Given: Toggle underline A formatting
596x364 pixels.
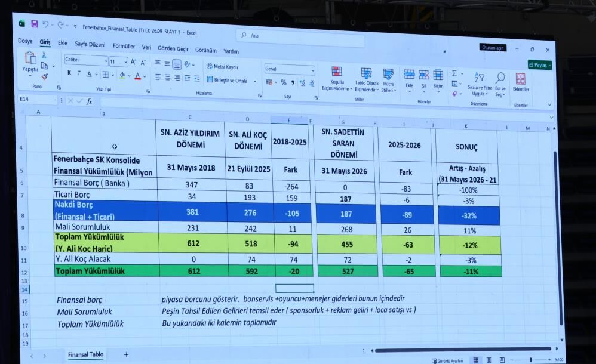Looking at the screenshot, I should tap(89, 74).
